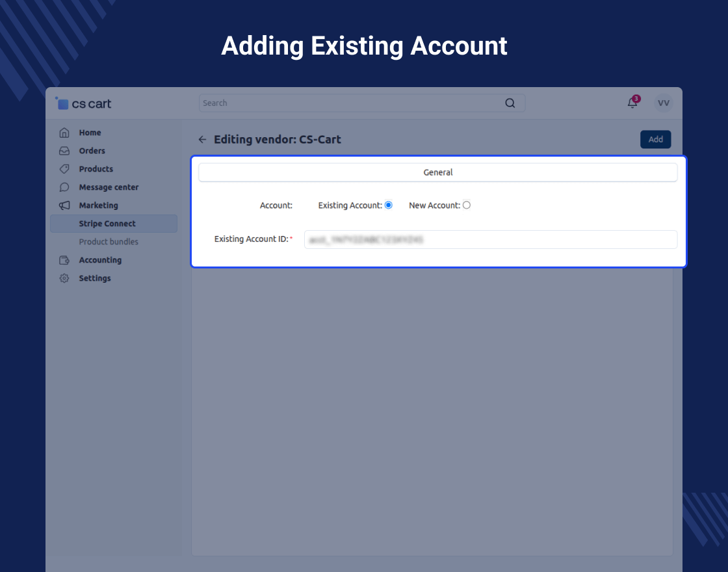Click the Marketing megaphone icon
This screenshot has height=572, width=728.
[64, 205]
